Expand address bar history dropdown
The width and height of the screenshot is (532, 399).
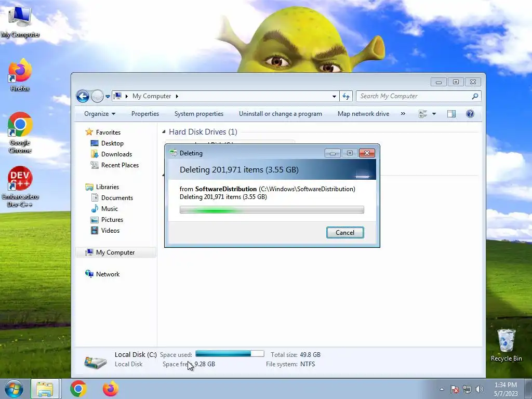pyautogui.click(x=334, y=96)
